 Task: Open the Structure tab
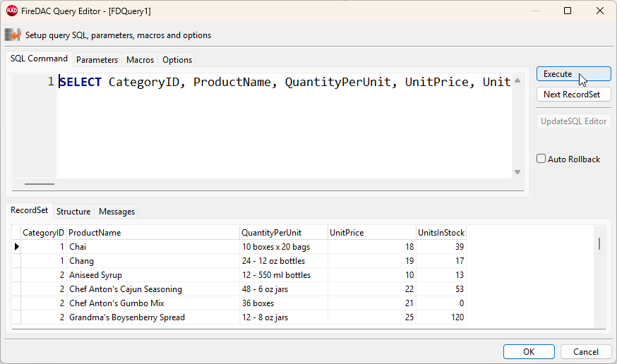tap(73, 212)
